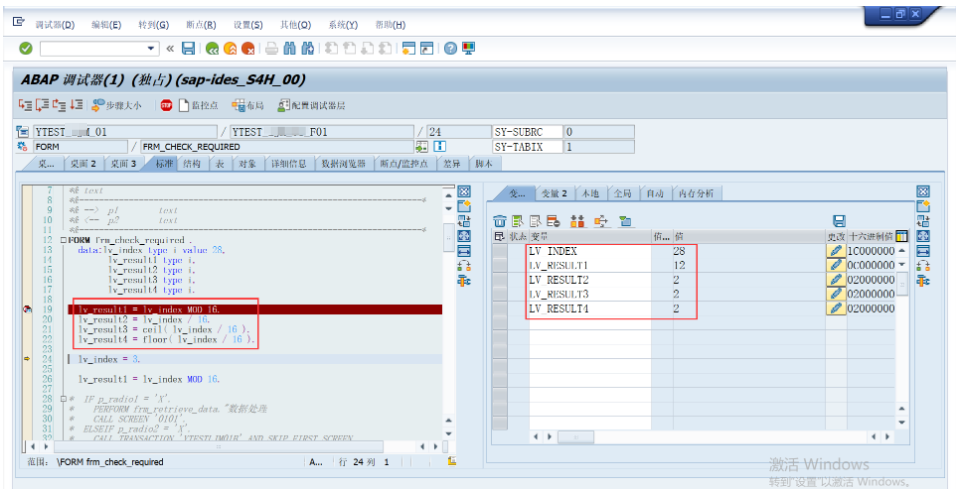Open the 断点(R) menu
Viewport: 956px width, 499px height.
[201, 25]
